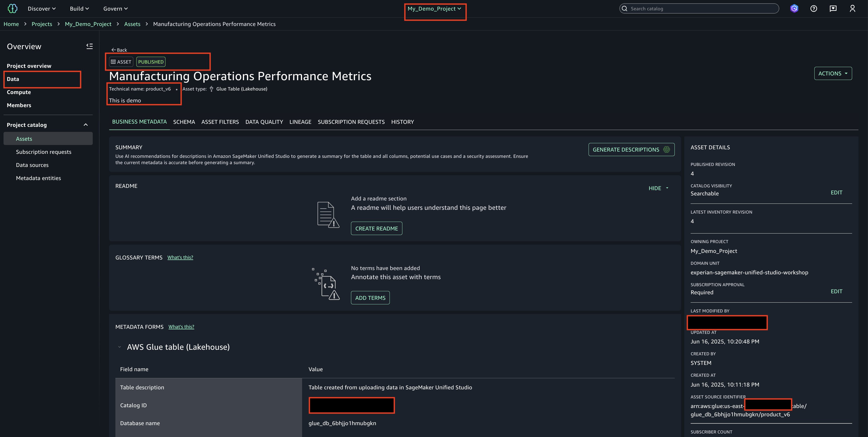Collapse the AWS Glue table (Lakehouse) form
This screenshot has height=437, width=868.
click(119, 347)
